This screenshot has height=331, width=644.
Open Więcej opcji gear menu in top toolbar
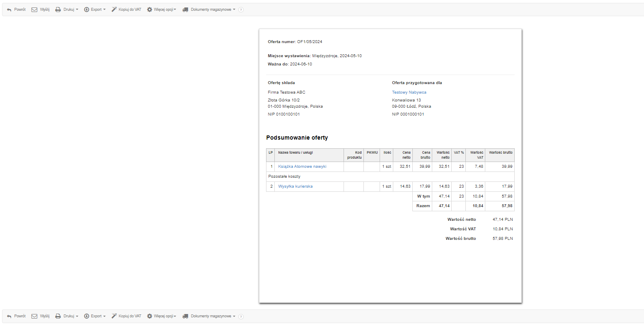pos(162,10)
